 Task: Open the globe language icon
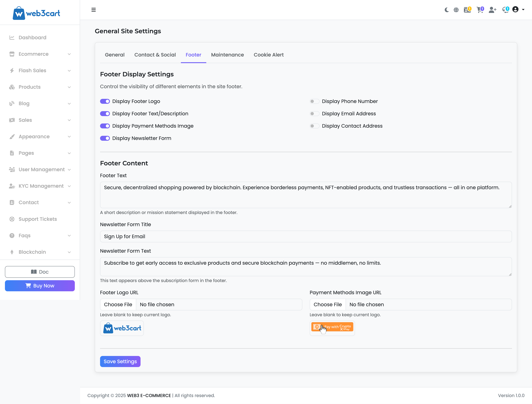pos(456,10)
